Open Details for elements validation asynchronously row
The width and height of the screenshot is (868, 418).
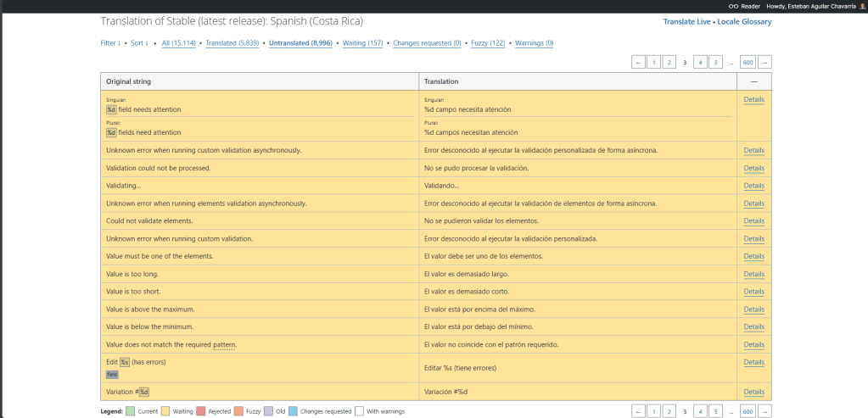(x=754, y=203)
